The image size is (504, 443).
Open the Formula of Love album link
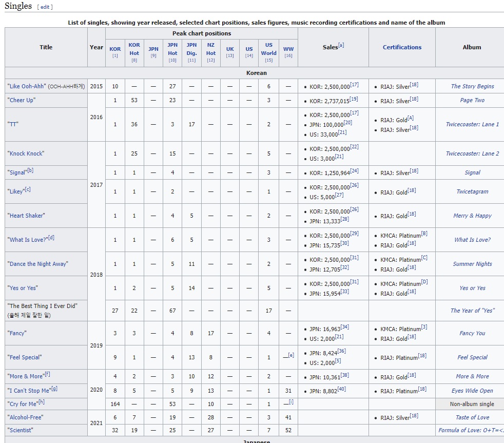coord(471,430)
